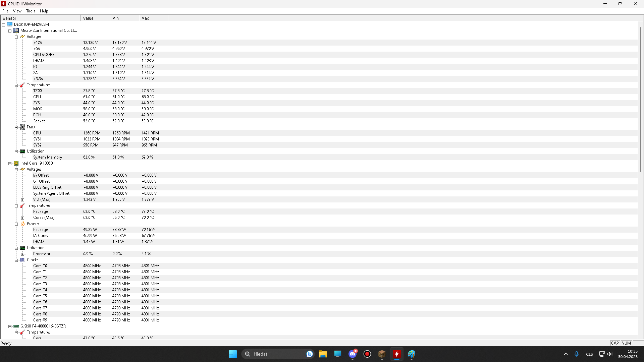The image size is (644, 362).
Task: Click the G.Skill memory module icon
Action: 16,326
